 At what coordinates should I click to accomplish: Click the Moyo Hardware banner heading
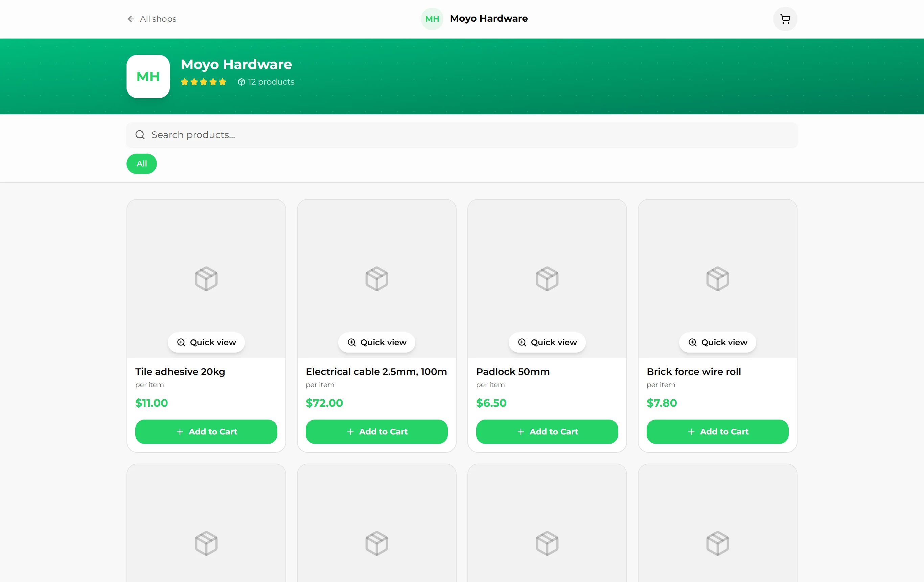click(236, 65)
